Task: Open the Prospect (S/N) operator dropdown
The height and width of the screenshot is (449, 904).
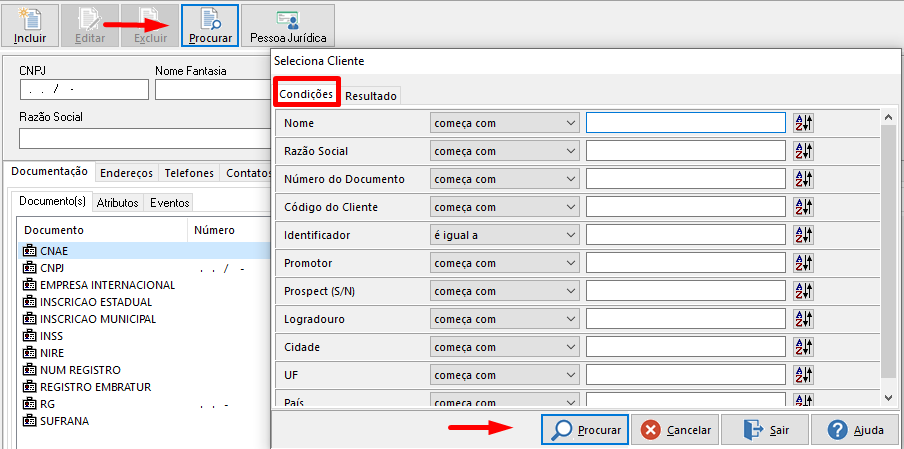Action: point(504,291)
